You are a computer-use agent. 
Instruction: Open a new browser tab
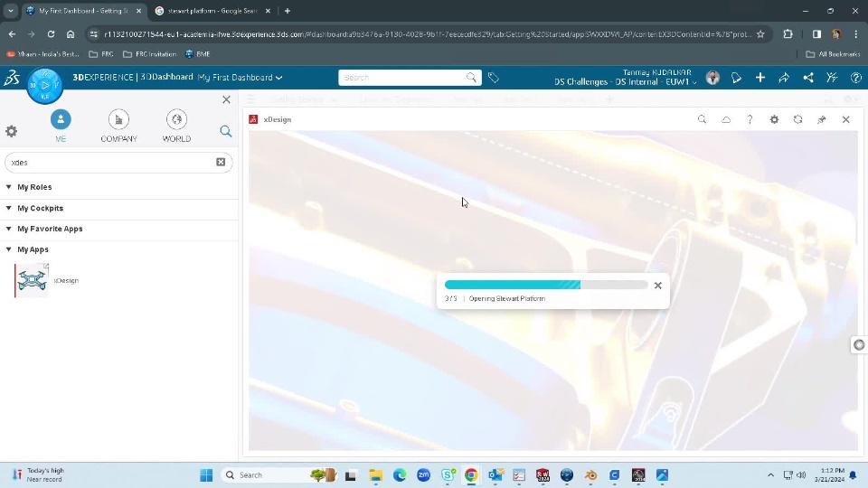coord(288,11)
